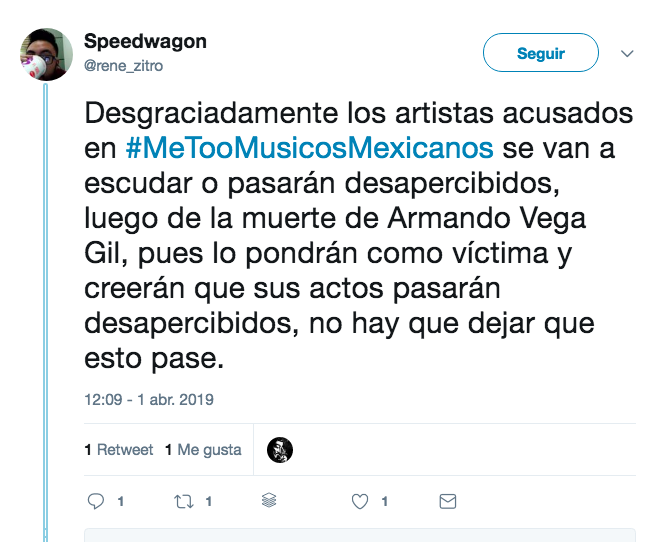Follow the account with Seguir button
This screenshot has height=542, width=662.
(541, 53)
